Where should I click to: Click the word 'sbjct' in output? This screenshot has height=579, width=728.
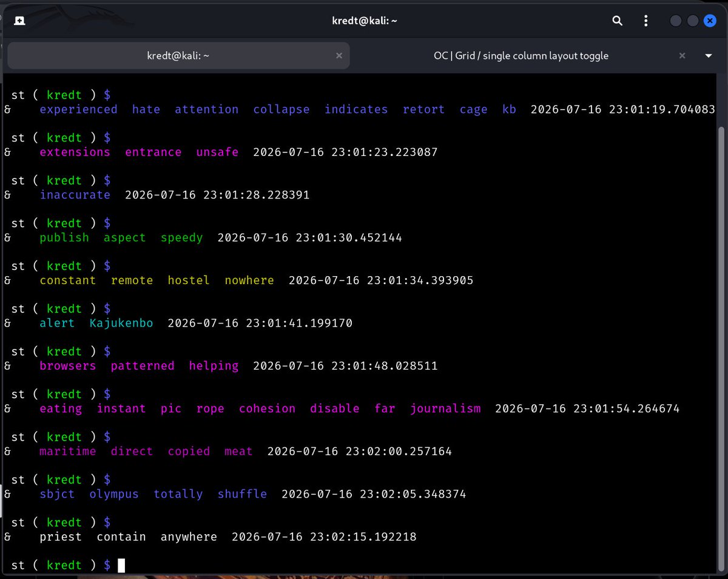click(x=57, y=495)
